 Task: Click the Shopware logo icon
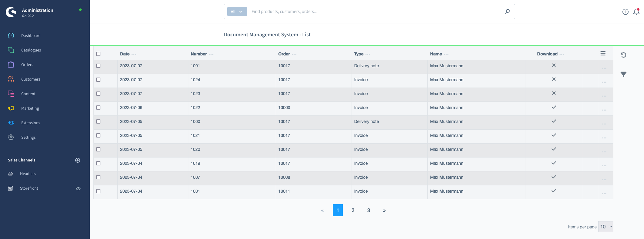[x=11, y=12]
